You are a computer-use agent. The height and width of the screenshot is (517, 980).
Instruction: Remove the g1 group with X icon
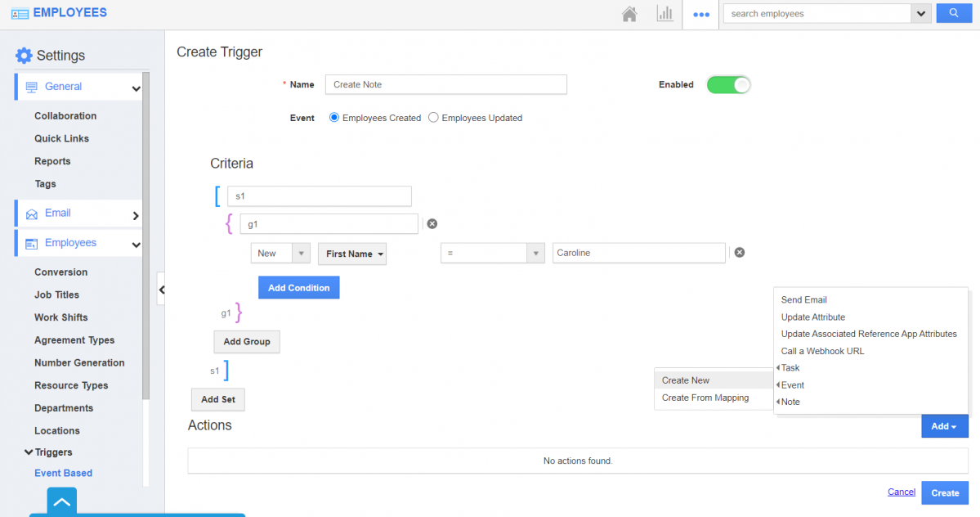(x=432, y=223)
